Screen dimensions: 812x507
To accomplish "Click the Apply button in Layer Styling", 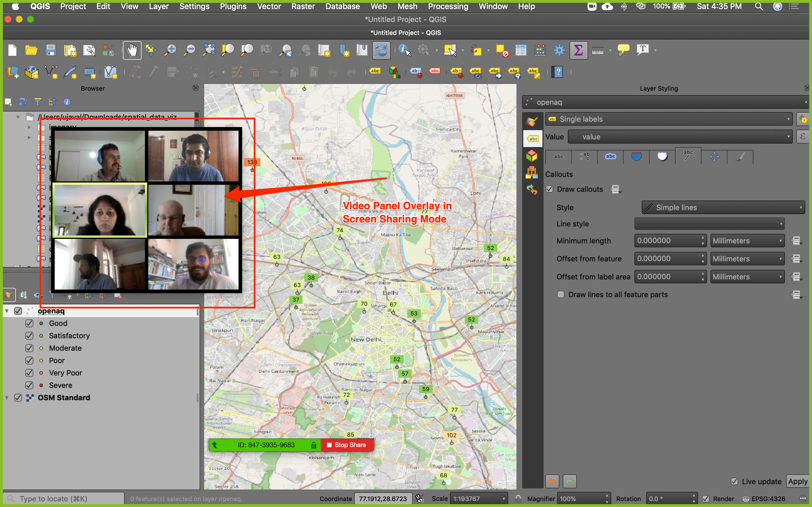I will click(798, 481).
